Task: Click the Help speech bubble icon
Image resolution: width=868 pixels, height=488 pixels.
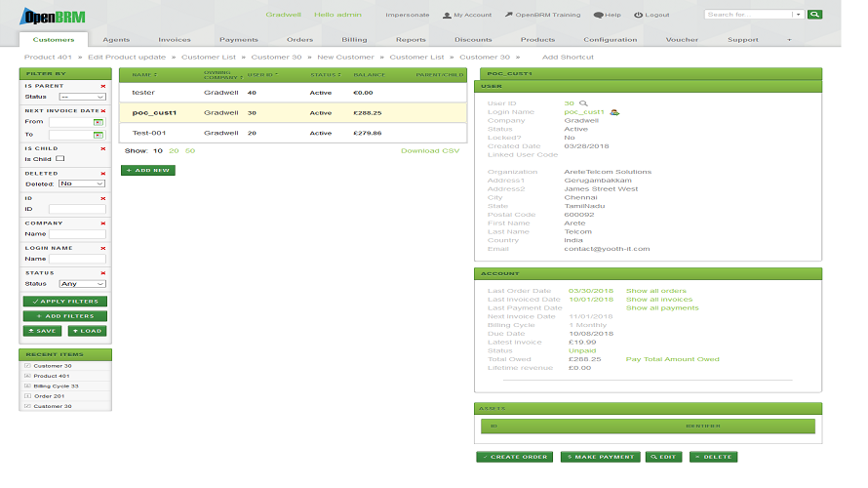Action: [x=599, y=16]
